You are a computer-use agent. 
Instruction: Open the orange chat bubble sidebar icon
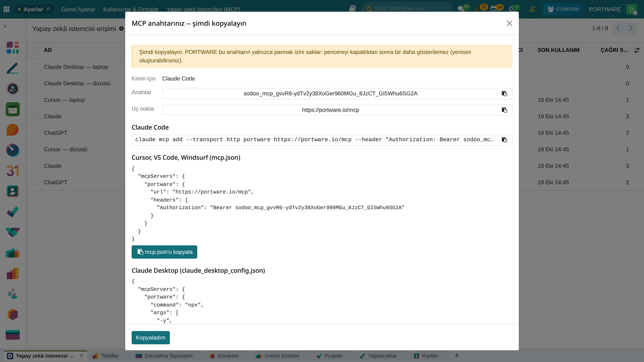(x=12, y=130)
